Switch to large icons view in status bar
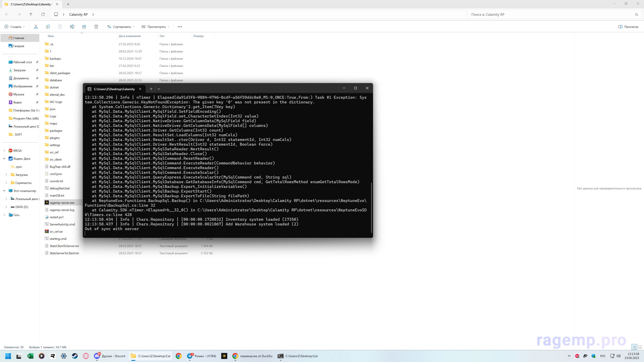 640,347
